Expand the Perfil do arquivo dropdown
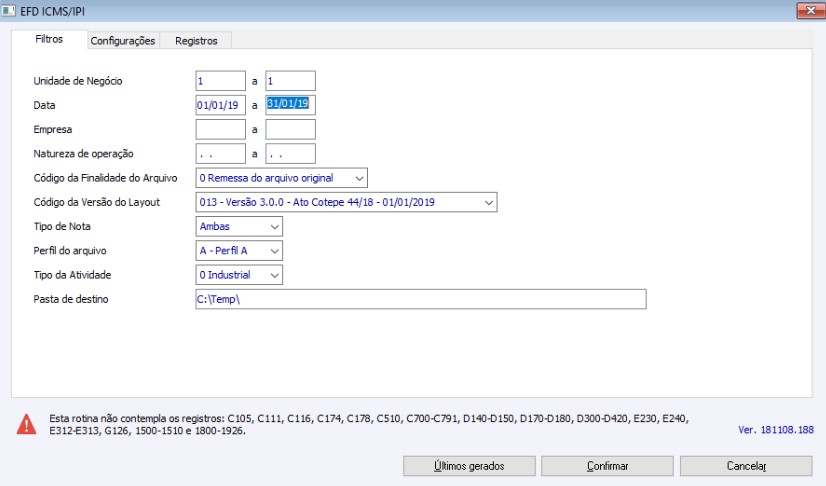Screen dimensions: 826x486 point(239,251)
